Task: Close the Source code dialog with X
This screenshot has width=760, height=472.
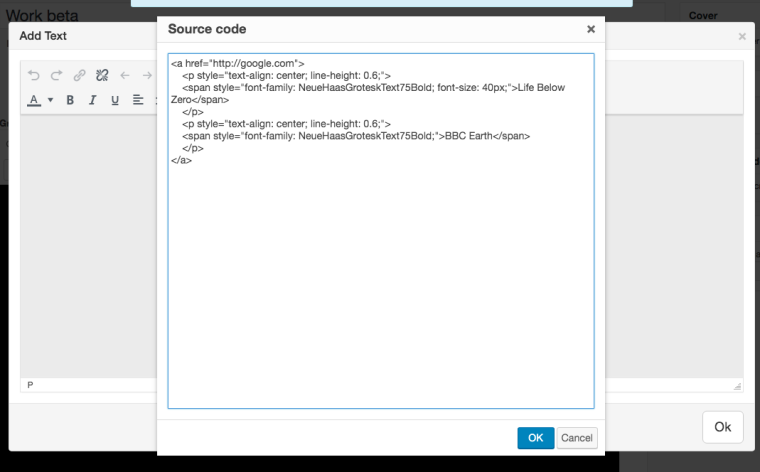Action: click(x=591, y=29)
